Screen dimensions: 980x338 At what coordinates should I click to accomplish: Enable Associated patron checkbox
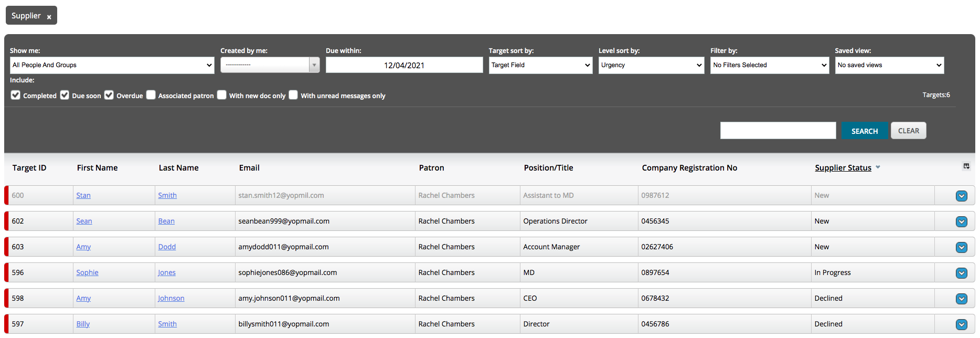[151, 95]
